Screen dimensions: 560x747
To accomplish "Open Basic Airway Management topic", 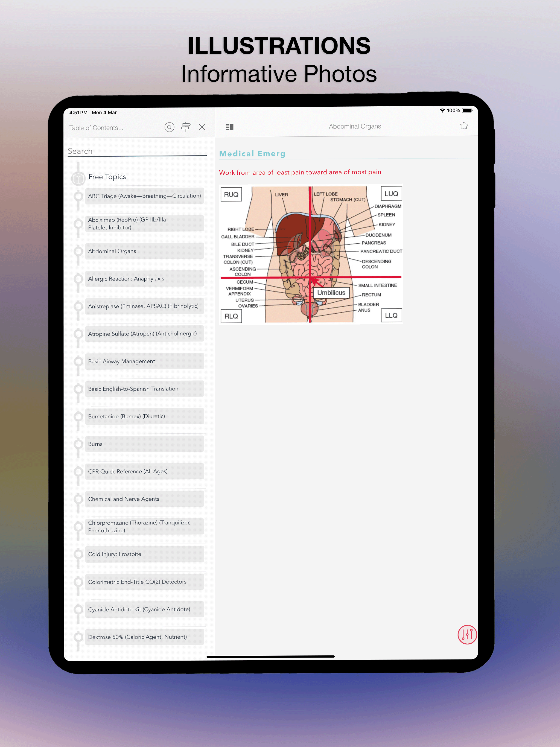I will pos(145,361).
